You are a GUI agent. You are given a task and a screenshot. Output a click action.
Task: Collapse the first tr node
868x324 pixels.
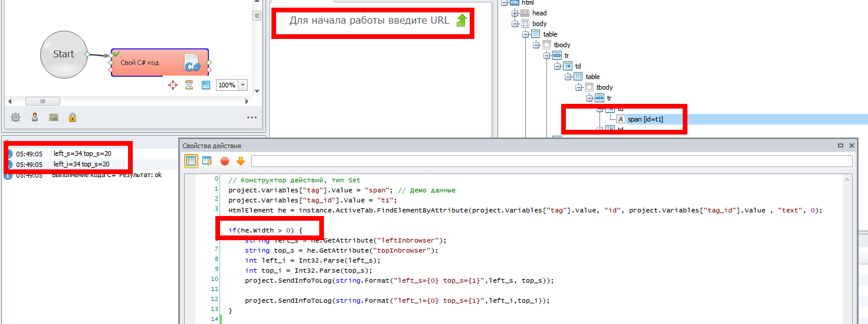pyautogui.click(x=546, y=55)
